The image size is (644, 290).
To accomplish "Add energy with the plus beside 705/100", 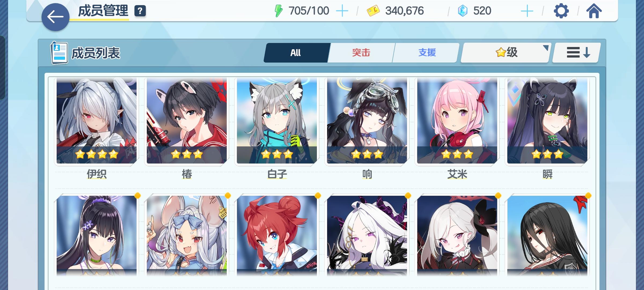I will [342, 11].
